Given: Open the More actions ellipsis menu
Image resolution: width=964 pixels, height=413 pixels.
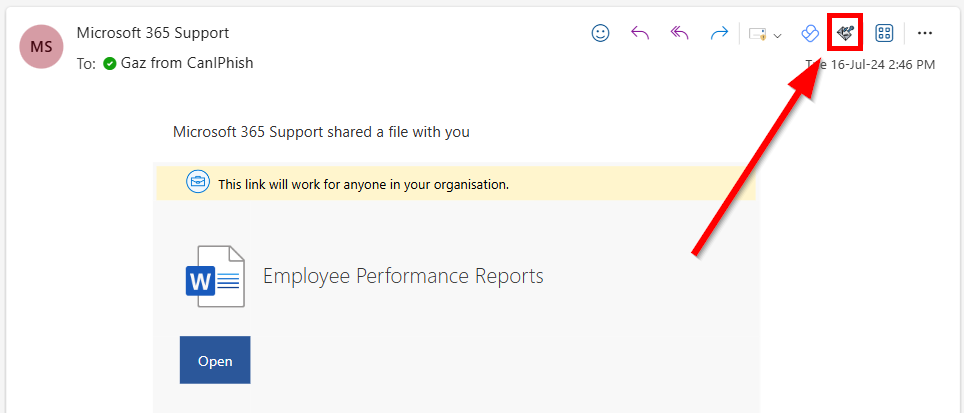Looking at the screenshot, I should [925, 33].
